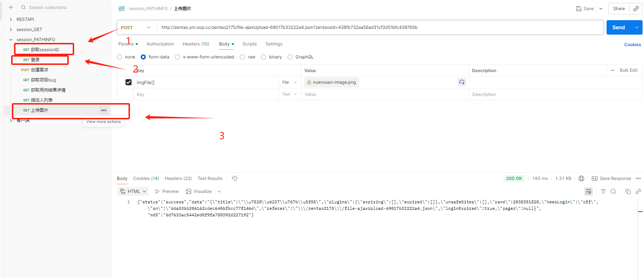Open more response actions three-dot menu

[x=638, y=178]
